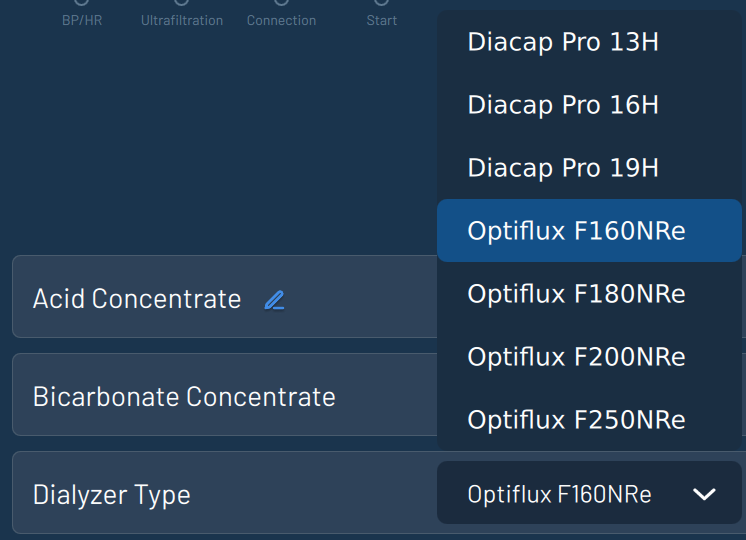Select the Optiflux F200NRe option
746x540 pixels.
(577, 357)
